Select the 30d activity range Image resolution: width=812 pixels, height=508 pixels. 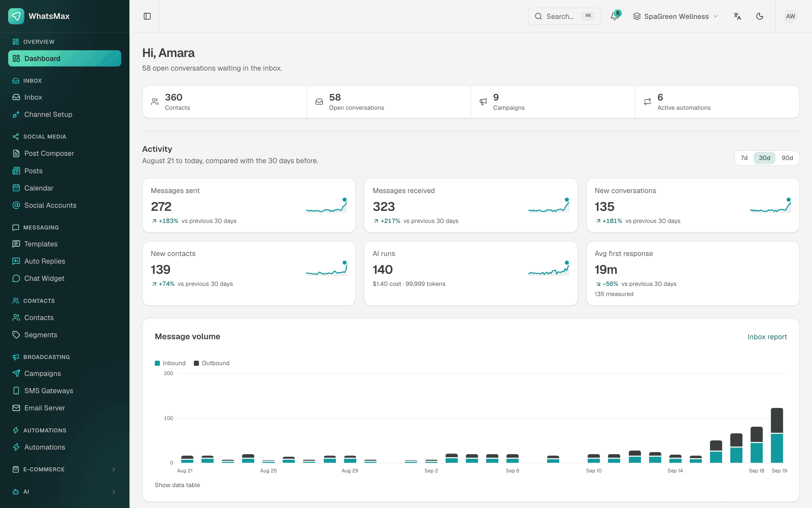coord(764,158)
